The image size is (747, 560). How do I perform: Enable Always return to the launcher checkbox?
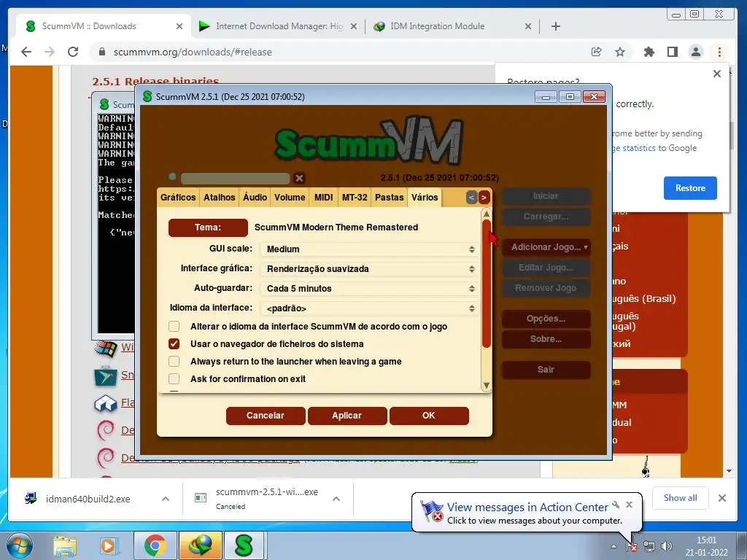(174, 362)
